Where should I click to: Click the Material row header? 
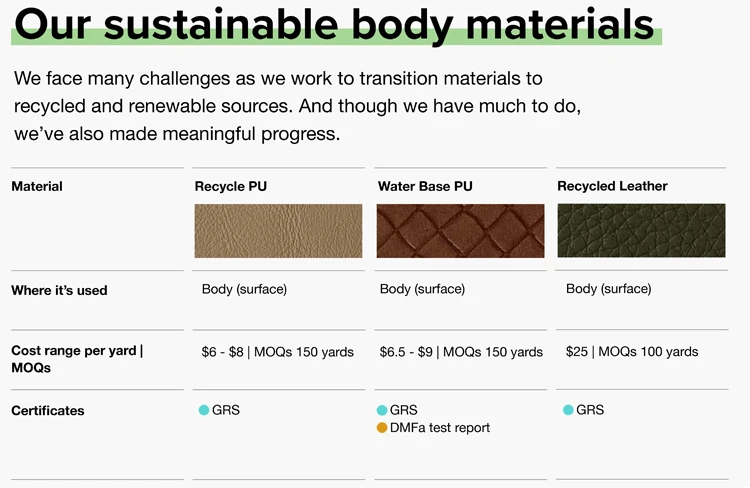pos(37,187)
